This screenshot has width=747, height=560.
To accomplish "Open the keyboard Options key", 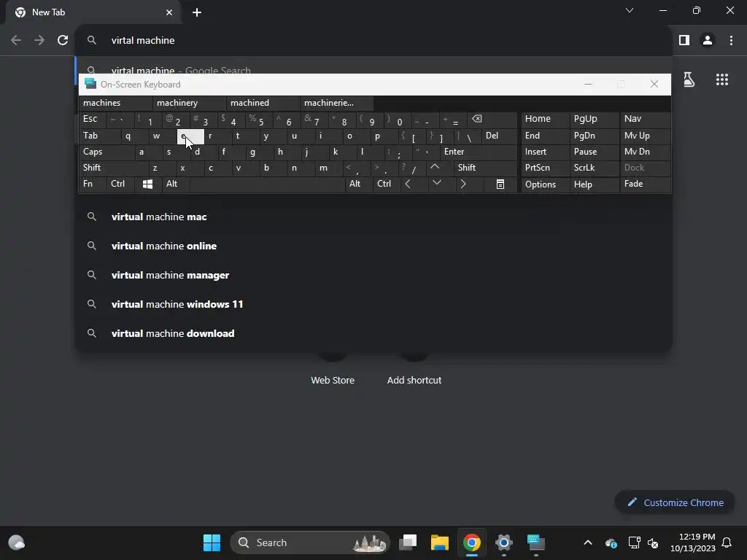I will pyautogui.click(x=546, y=184).
